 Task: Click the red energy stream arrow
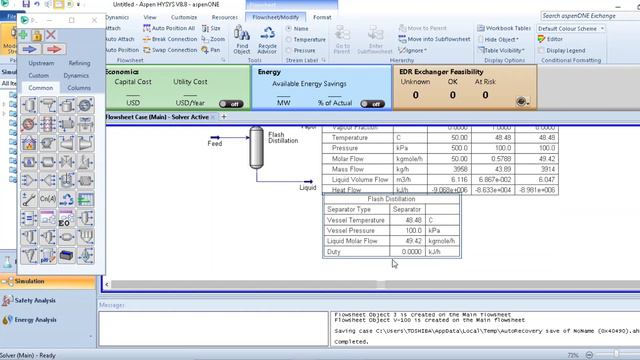click(54, 49)
